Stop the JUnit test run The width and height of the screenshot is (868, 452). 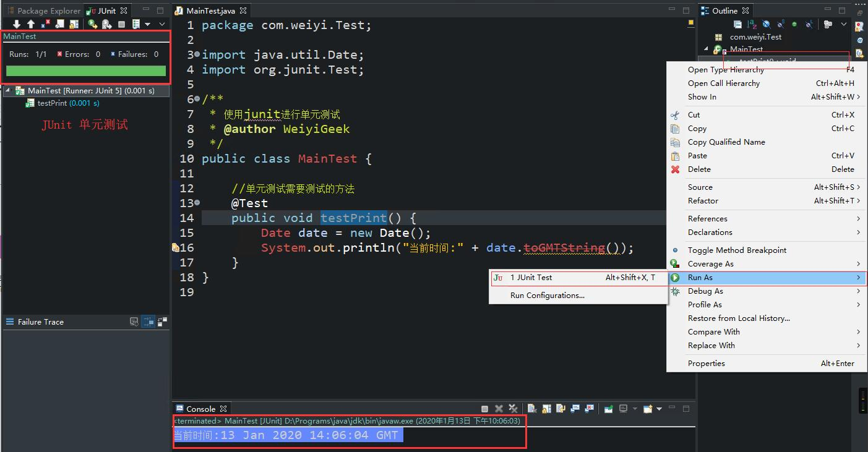tap(122, 24)
